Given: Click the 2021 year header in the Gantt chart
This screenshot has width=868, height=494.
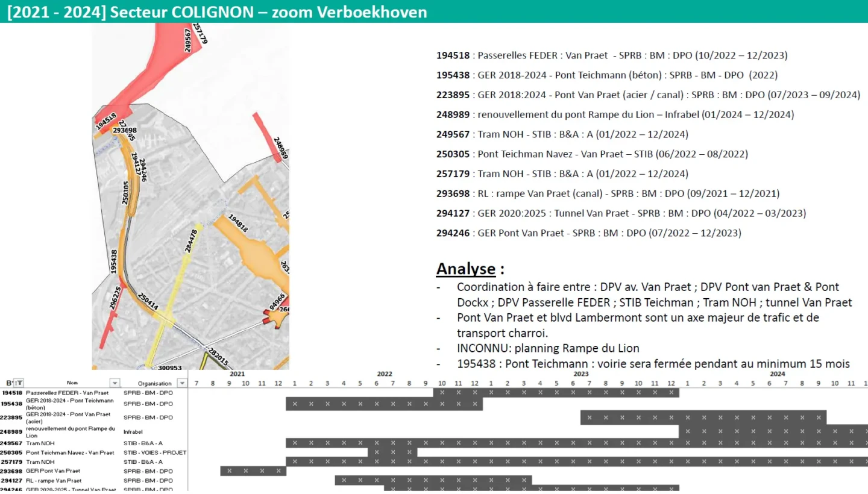Looking at the screenshot, I should [237, 374].
